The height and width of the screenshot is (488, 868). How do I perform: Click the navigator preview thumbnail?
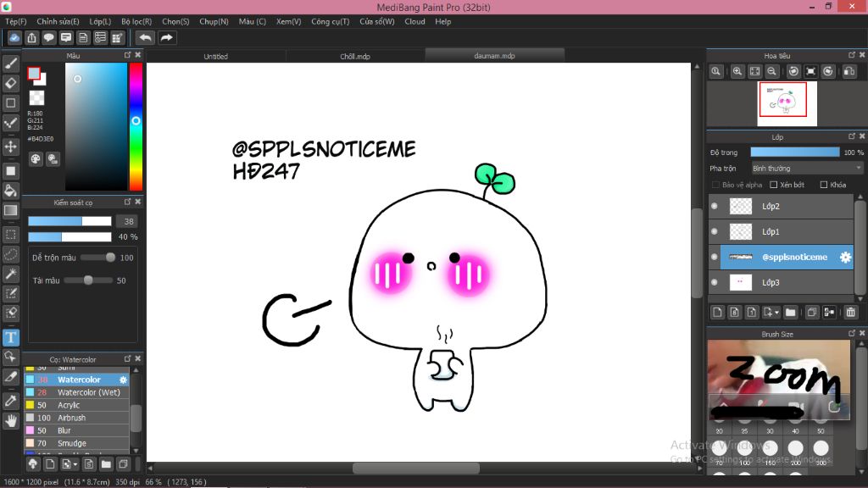click(x=787, y=103)
